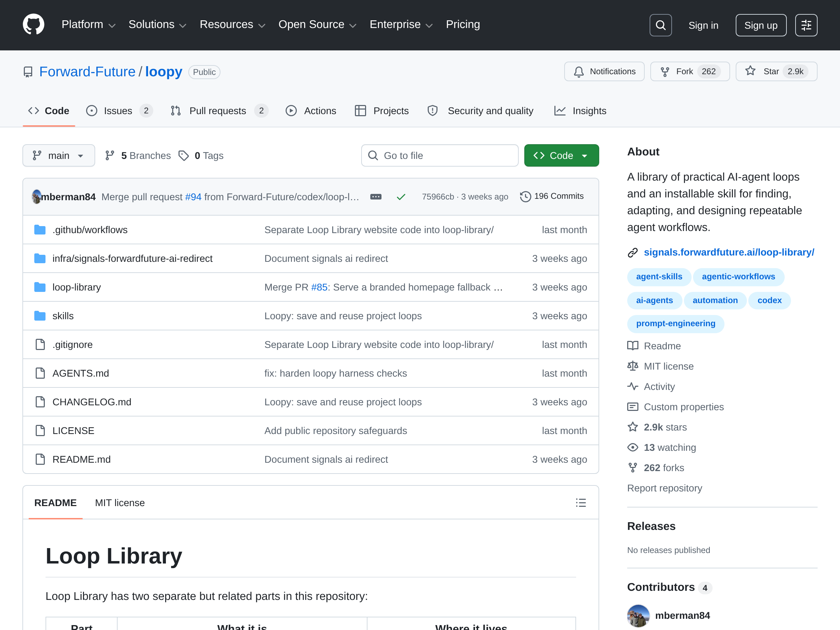Switch to the Pull requests tab
This screenshot has width=840, height=630.
(x=219, y=111)
